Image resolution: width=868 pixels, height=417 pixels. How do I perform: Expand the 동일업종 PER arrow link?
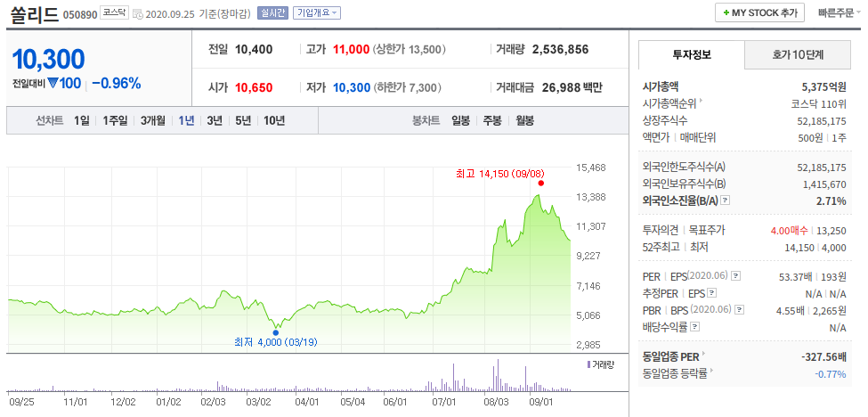click(x=704, y=354)
